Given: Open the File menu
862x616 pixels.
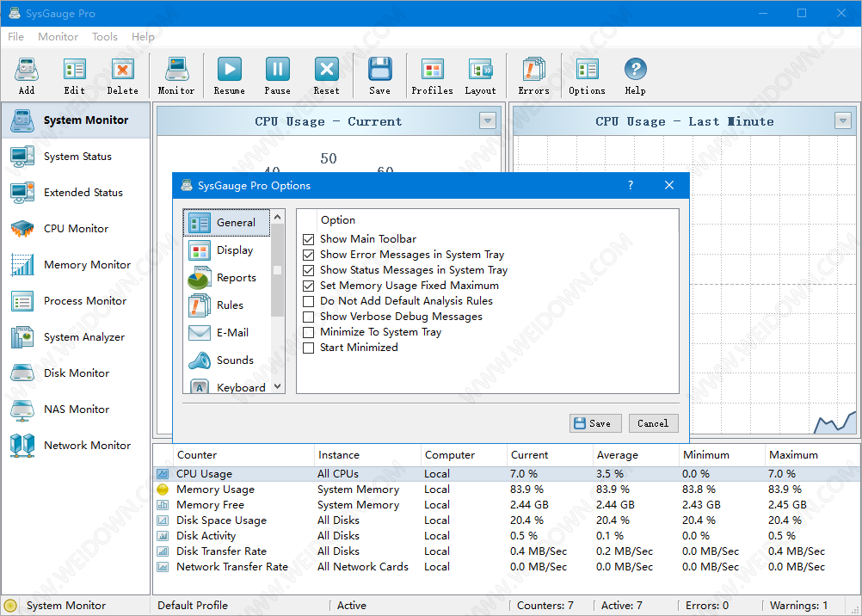Looking at the screenshot, I should [16, 37].
